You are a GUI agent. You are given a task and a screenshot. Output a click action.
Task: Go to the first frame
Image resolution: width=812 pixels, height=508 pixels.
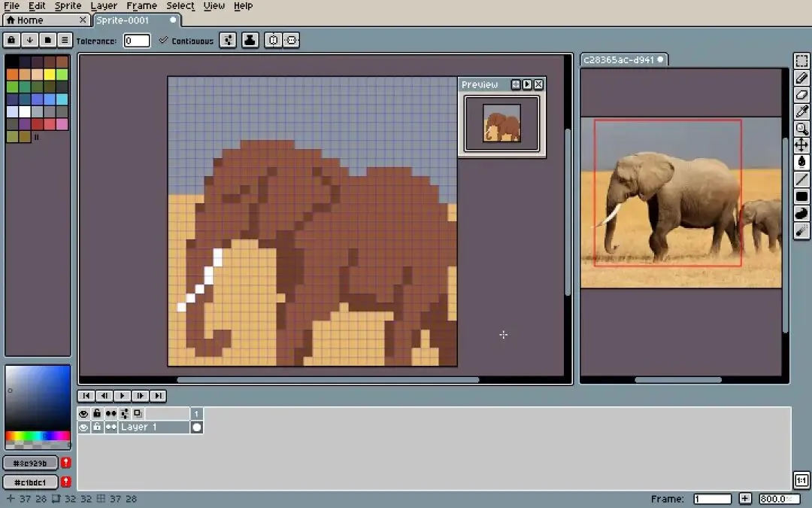coord(86,396)
